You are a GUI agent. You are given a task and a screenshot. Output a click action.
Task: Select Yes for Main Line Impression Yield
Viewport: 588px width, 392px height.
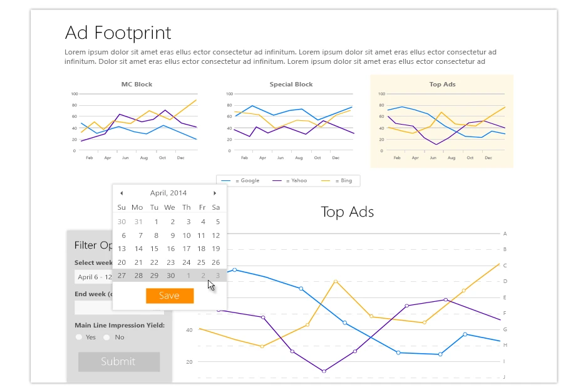(x=79, y=337)
